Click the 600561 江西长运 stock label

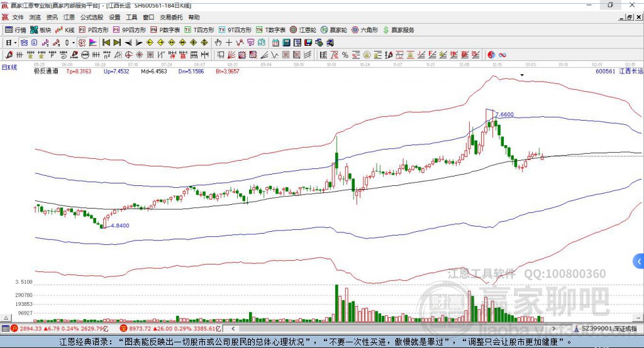click(619, 71)
